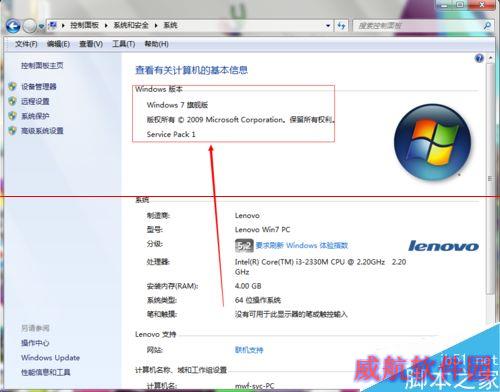This screenshot has width=500, height=392.
Task: Open 系统保护 from the sidebar
Action: [x=35, y=116]
